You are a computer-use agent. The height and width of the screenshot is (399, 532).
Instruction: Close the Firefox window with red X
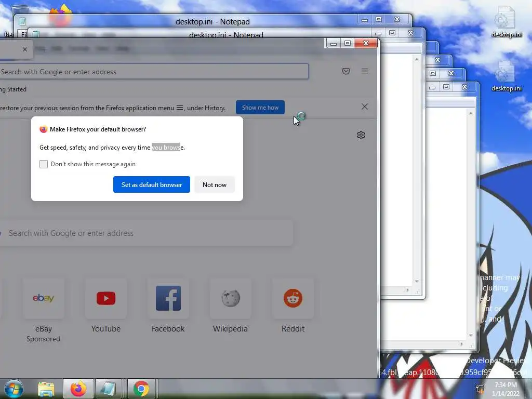click(x=366, y=43)
